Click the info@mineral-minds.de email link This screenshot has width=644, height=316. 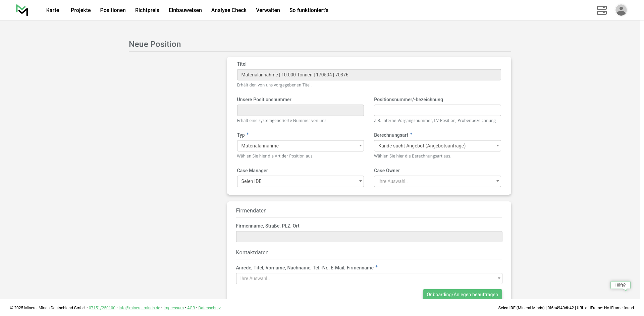(x=139, y=308)
